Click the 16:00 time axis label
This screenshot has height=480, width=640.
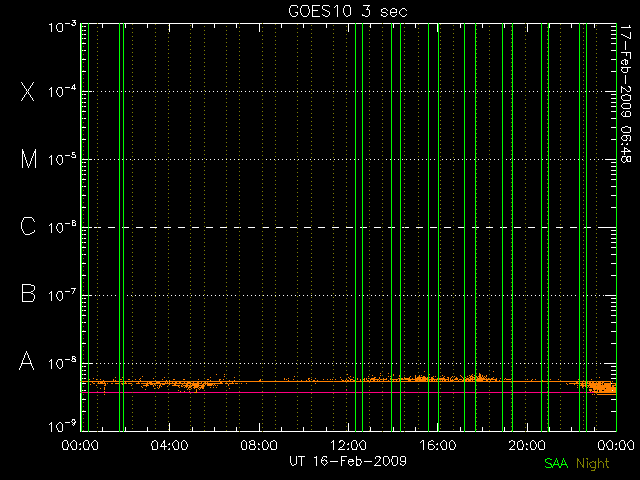click(x=438, y=445)
